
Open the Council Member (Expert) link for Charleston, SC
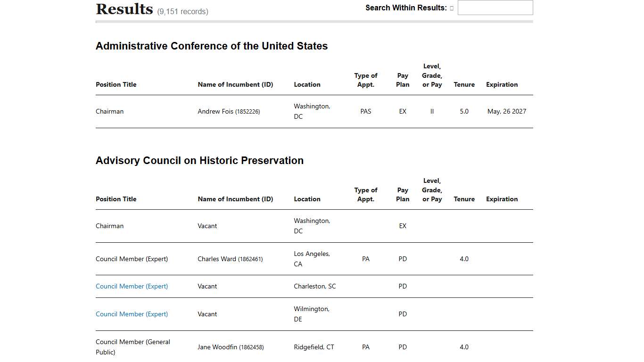132,286
